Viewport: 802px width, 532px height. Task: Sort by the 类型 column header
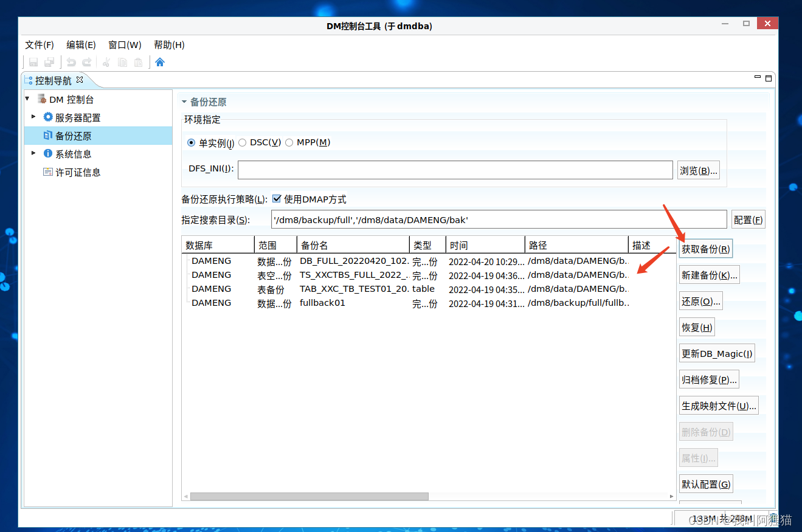coord(427,245)
